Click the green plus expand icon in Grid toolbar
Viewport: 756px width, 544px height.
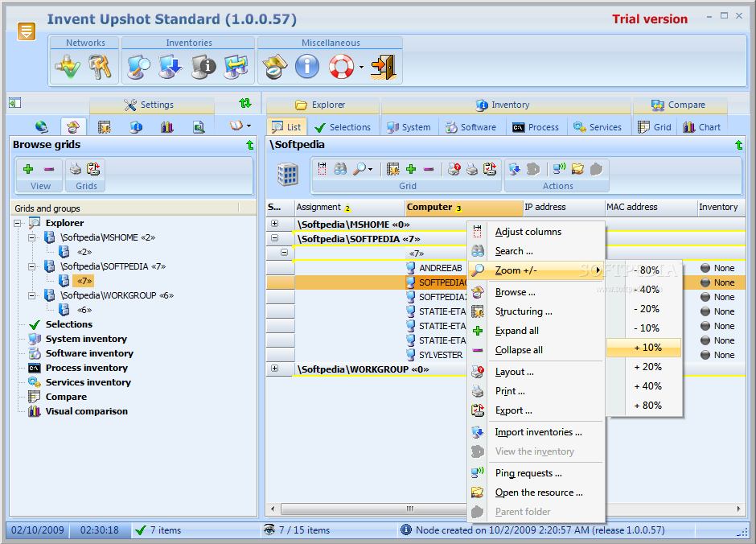click(411, 169)
